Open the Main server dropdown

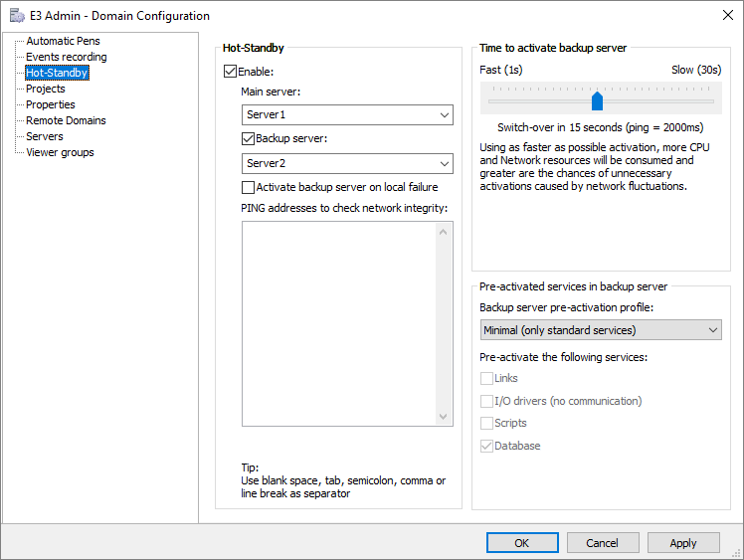[x=347, y=115]
